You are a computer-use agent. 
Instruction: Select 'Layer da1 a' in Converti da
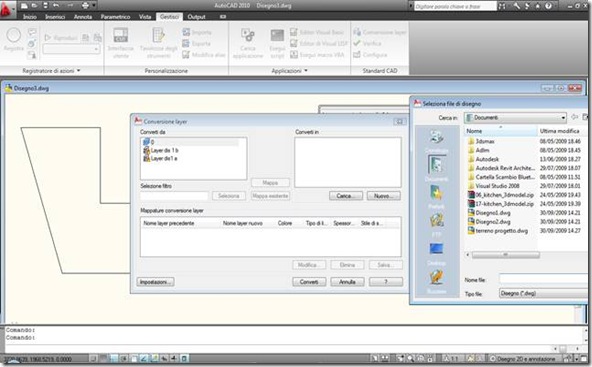point(160,159)
